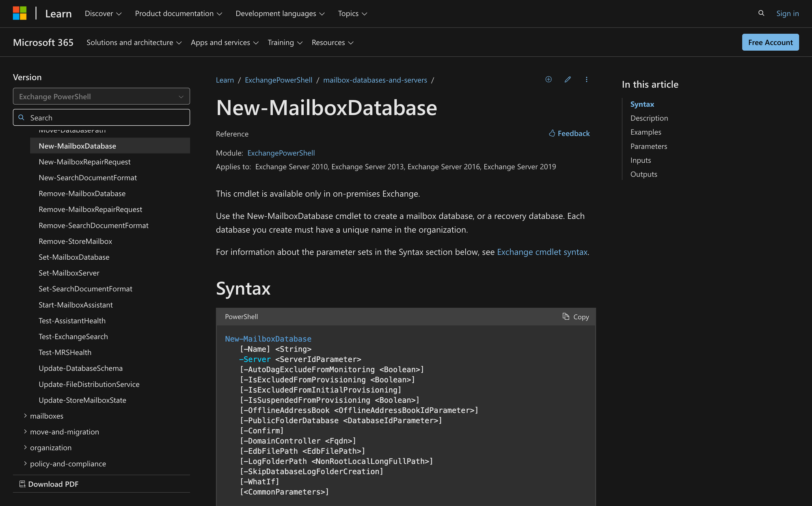Open the Exchange PowerShell version dropdown
Viewport: 812px width, 506px height.
pos(101,96)
